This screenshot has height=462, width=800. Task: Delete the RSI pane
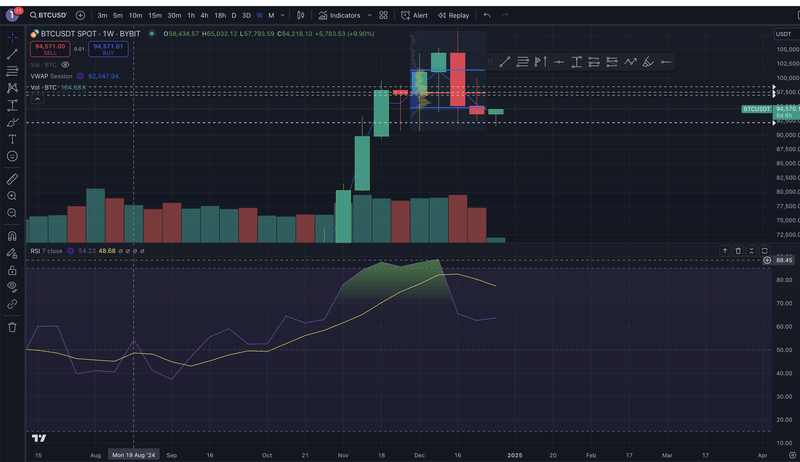coord(738,250)
